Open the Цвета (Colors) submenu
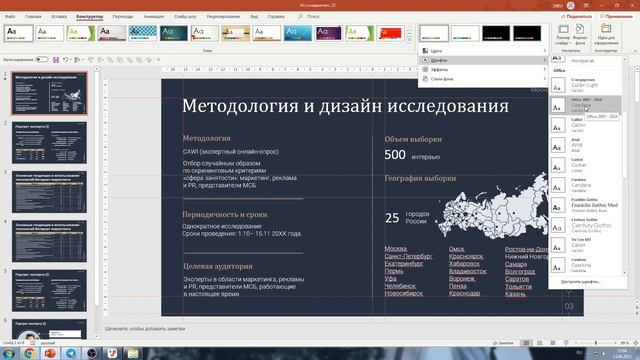 tap(484, 51)
